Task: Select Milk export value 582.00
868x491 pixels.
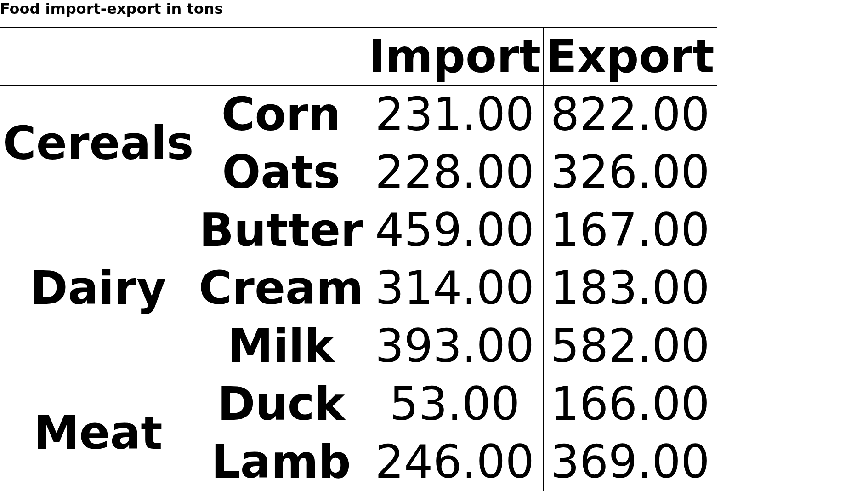Action: coord(630,346)
